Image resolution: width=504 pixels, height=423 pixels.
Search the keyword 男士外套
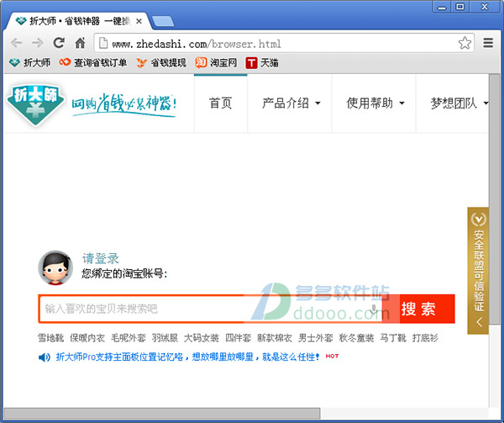(316, 338)
